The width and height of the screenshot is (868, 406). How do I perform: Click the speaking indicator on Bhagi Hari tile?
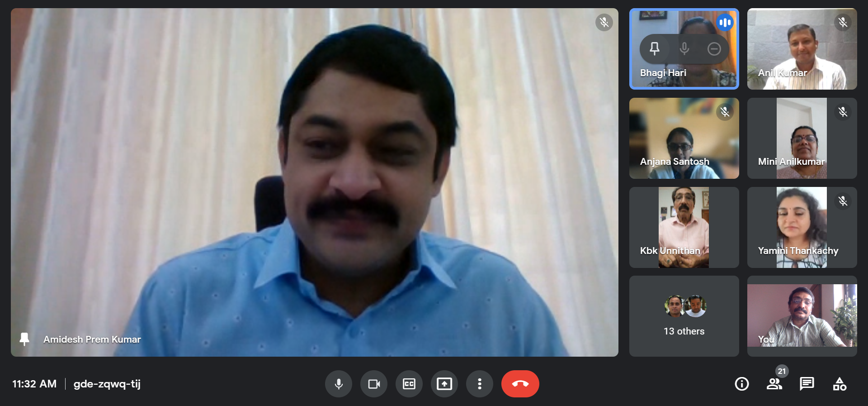click(725, 22)
